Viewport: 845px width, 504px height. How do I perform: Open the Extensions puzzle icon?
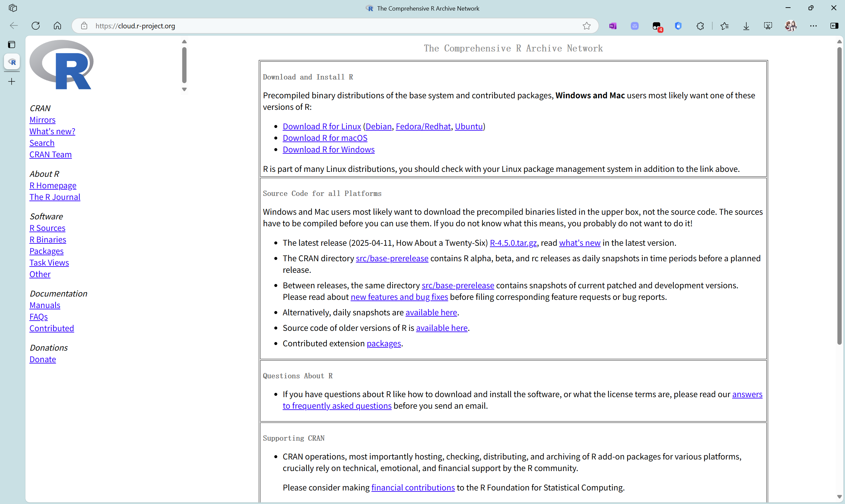pos(700,26)
